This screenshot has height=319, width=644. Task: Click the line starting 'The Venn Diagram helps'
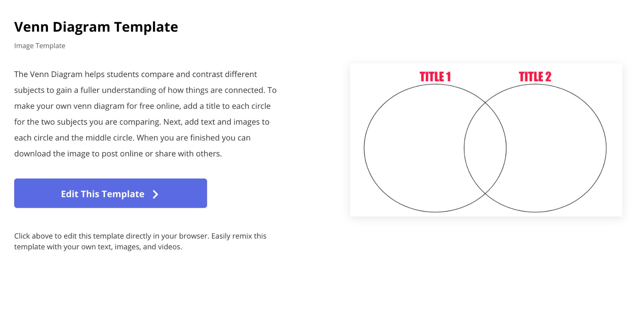pyautogui.click(x=135, y=74)
